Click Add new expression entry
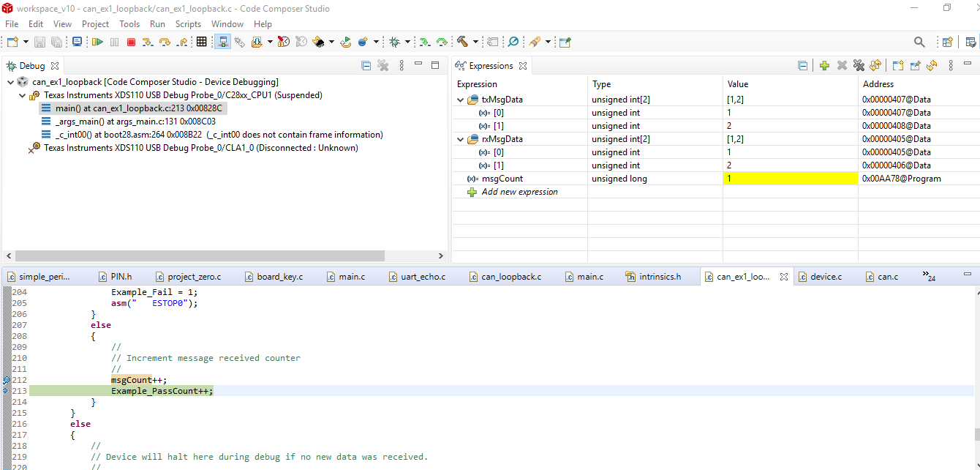Screen dimensions: 980x470 [519, 192]
